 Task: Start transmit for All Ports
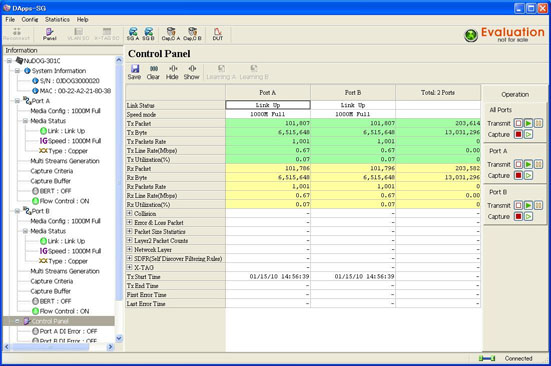click(x=529, y=123)
